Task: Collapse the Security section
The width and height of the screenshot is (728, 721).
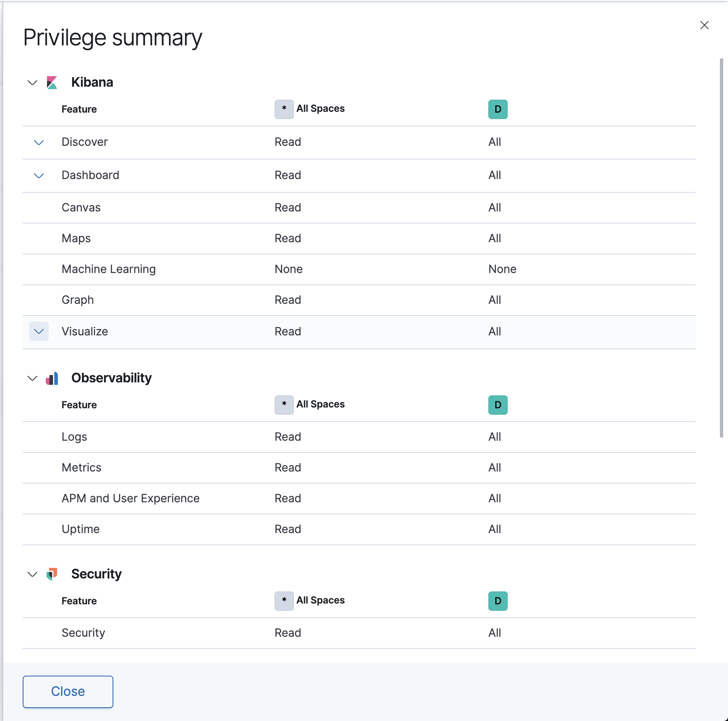Action: tap(32, 574)
